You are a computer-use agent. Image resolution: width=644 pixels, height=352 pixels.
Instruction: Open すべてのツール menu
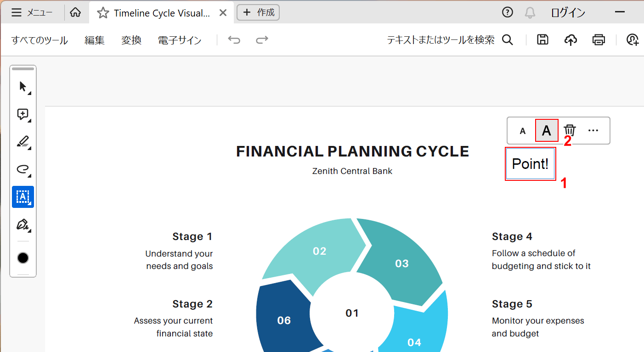40,40
